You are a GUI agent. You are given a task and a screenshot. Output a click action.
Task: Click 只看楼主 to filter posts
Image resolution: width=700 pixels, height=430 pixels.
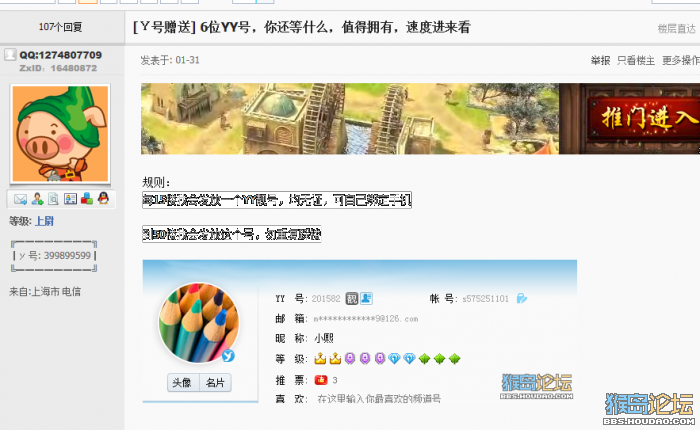tap(636, 60)
